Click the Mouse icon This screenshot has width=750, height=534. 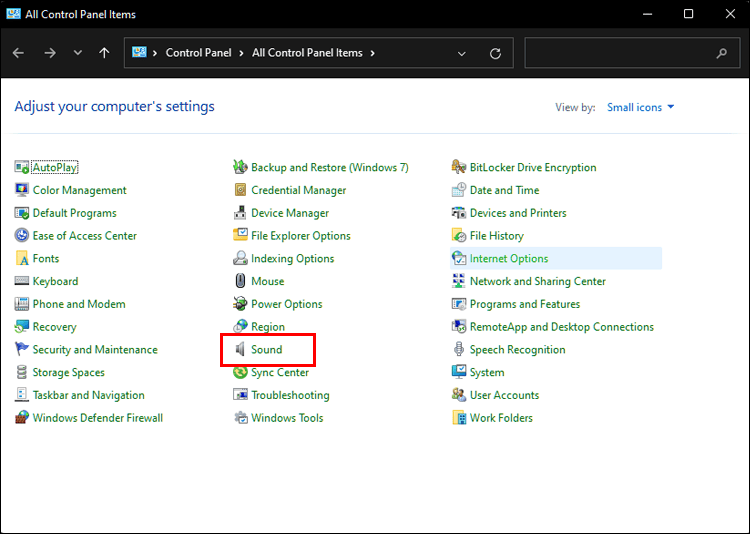[240, 281]
